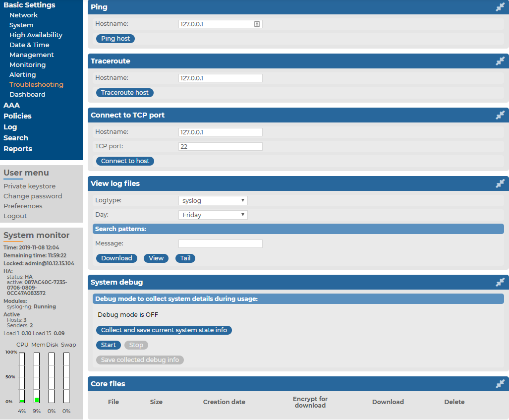The width and height of the screenshot is (509, 420).
Task: Go to High Availability settings
Action: click(x=36, y=35)
